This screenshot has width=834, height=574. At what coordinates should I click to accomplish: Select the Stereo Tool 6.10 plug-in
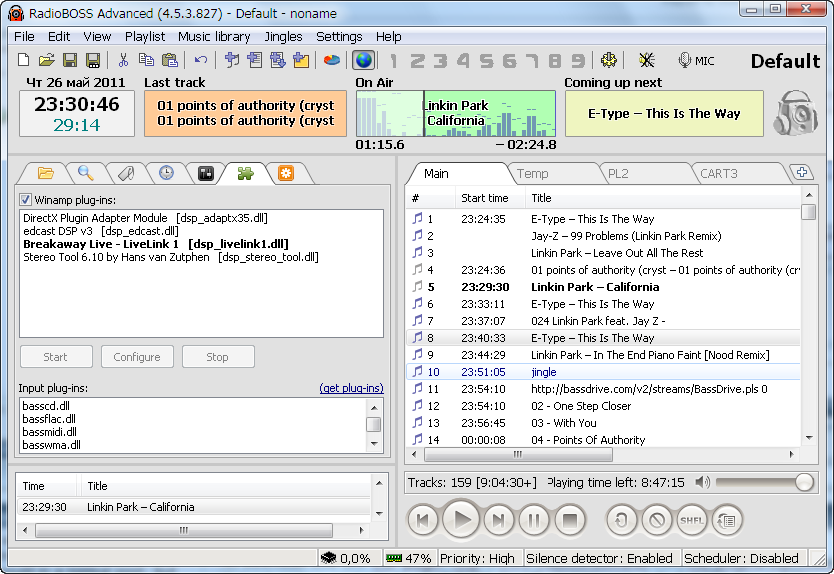click(x=171, y=257)
